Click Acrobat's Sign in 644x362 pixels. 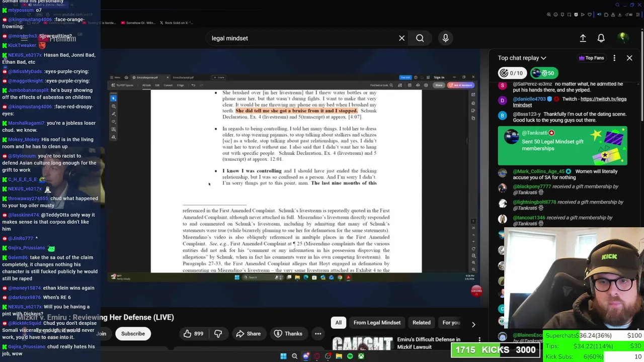(439, 77)
